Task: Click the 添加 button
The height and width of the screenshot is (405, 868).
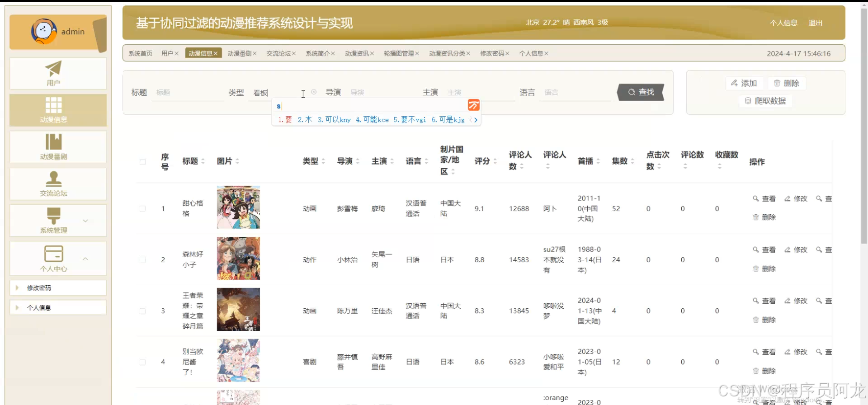Action: click(744, 83)
